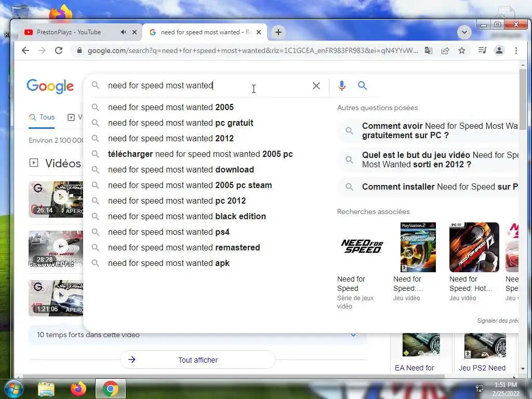
Task: Choose suggestion most wanted download
Action: 181,170
